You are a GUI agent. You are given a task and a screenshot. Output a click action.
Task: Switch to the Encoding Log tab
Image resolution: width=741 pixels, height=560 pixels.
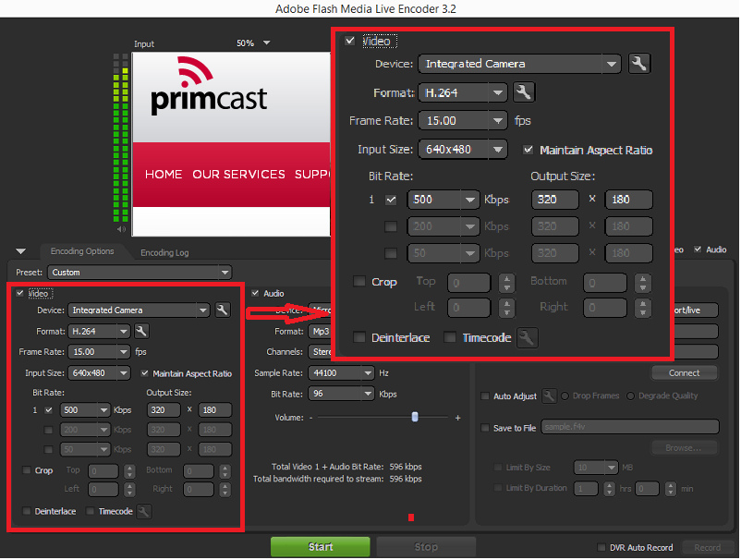[x=165, y=253]
